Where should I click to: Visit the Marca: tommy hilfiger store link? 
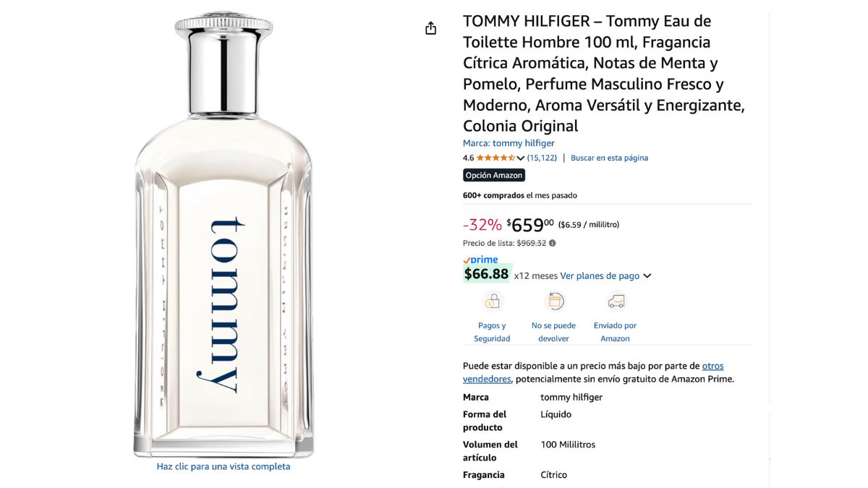tap(509, 143)
